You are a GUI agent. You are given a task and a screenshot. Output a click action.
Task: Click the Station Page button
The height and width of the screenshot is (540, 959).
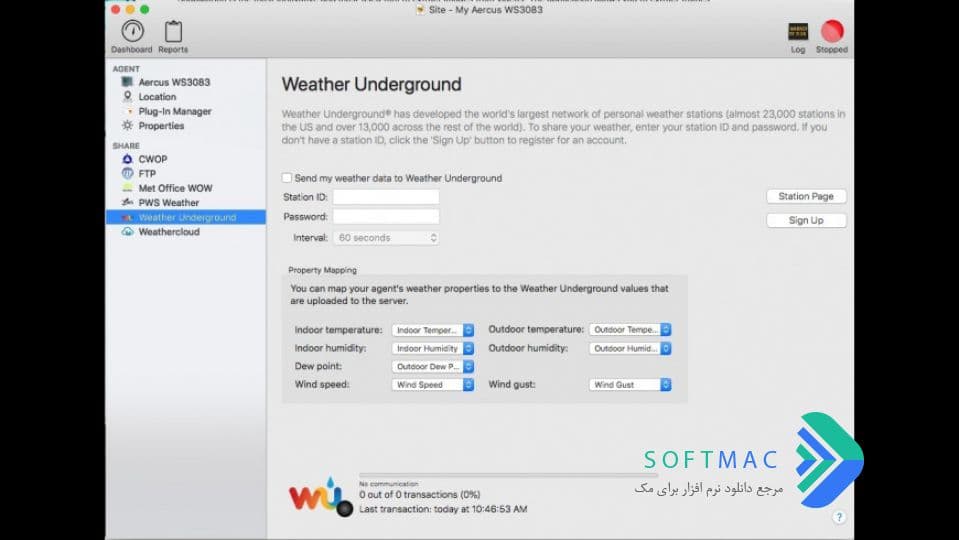(x=806, y=196)
